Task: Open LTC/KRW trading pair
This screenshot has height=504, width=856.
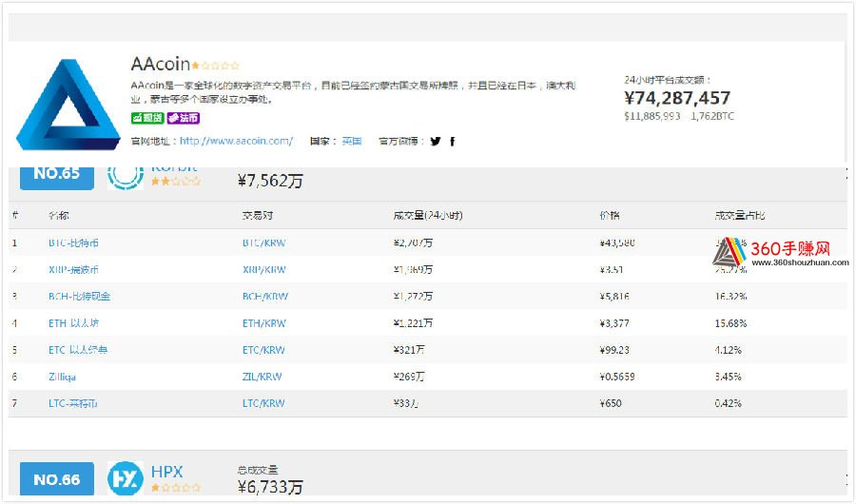Action: (263, 403)
